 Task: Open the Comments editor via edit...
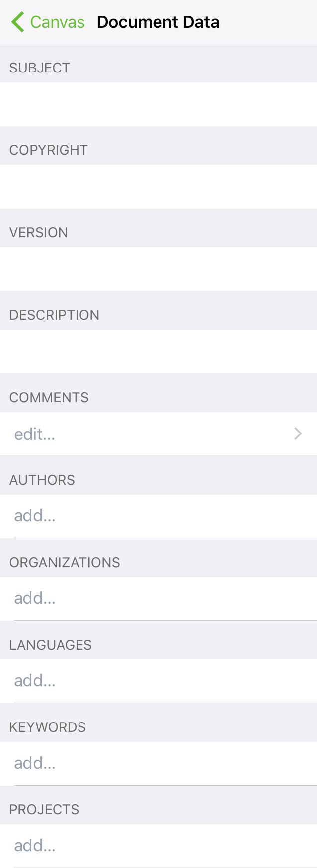35,434
